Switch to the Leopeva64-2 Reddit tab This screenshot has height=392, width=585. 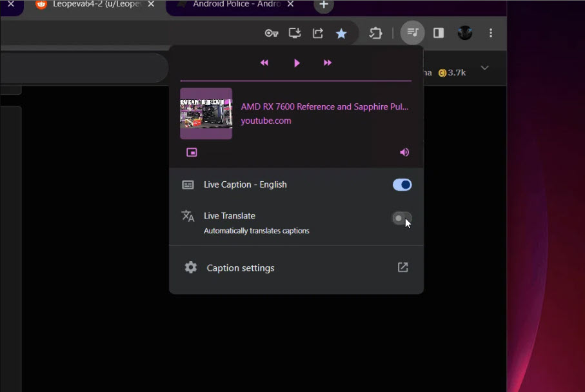tap(92, 6)
